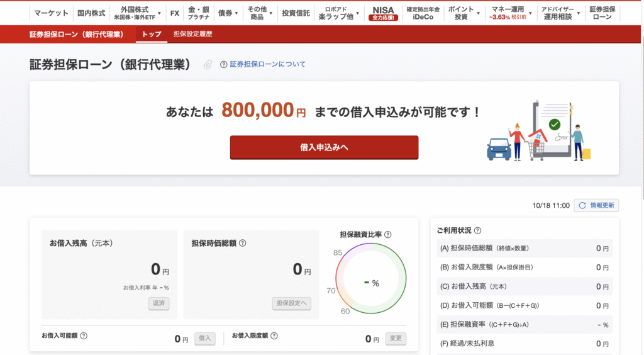Click the question mark icon before 証券担保ローンについて

pos(223,64)
